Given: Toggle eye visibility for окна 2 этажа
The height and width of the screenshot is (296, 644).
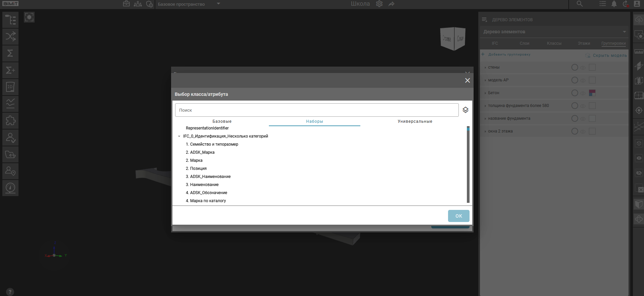Looking at the screenshot, I should pos(583,132).
